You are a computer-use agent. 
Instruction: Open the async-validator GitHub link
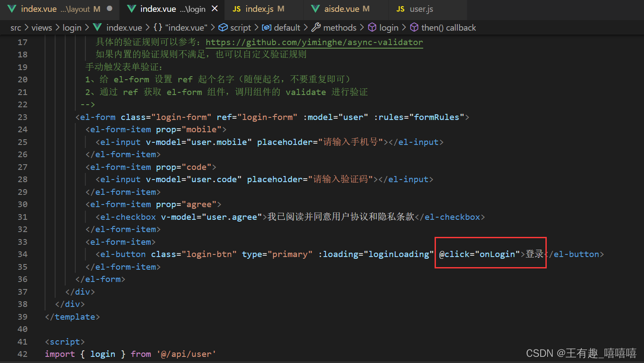tap(315, 42)
